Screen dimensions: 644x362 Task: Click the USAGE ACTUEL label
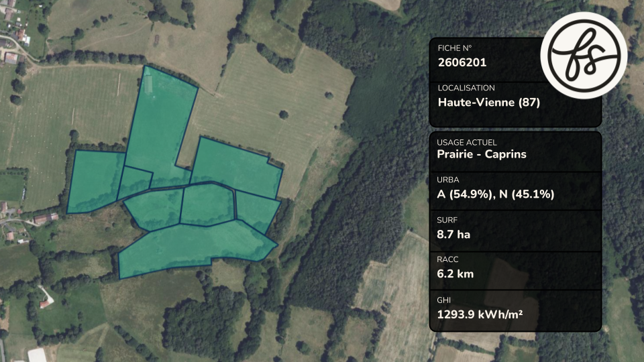[x=467, y=142]
